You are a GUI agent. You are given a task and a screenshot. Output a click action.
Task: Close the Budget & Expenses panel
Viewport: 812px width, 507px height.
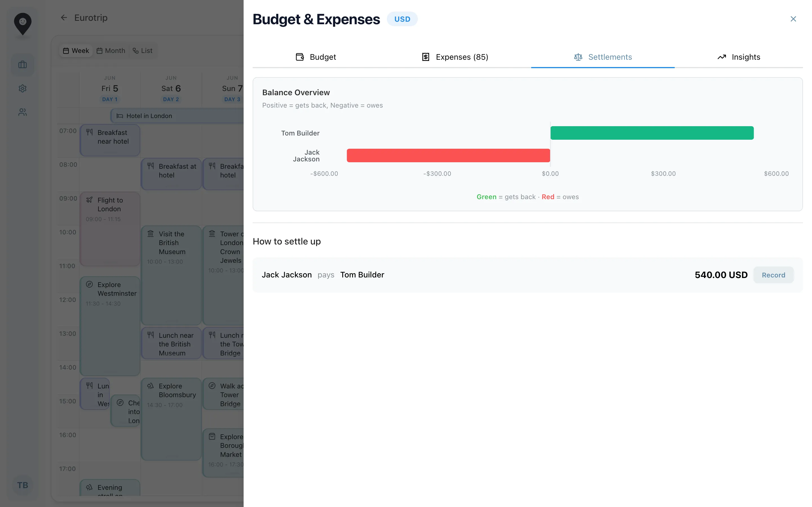pyautogui.click(x=793, y=19)
